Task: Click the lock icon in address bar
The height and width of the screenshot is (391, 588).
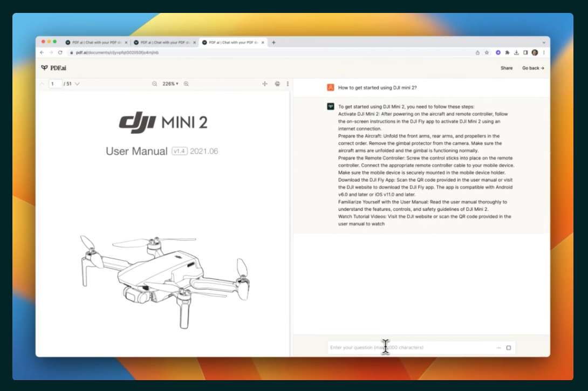Action: [x=71, y=52]
